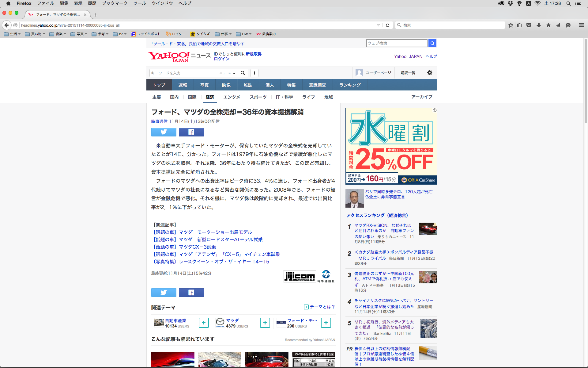Click the ログイン link
This screenshot has height=368, width=588.
click(x=221, y=59)
